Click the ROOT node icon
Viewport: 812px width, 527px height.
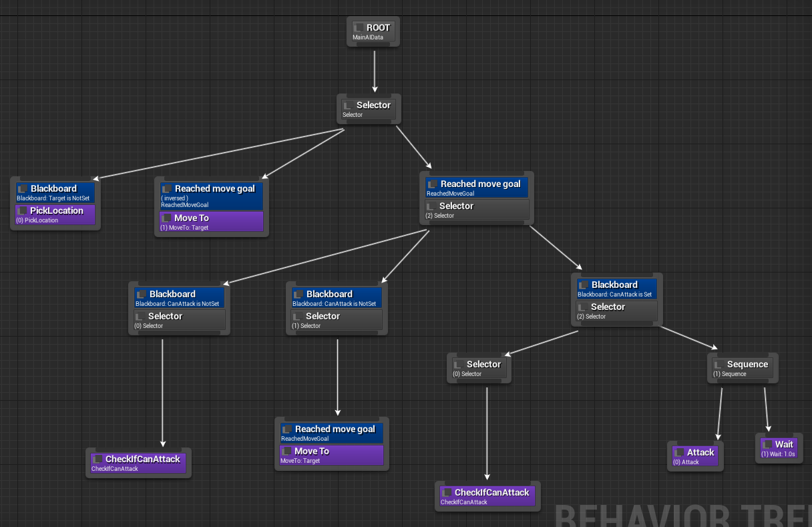360,27
